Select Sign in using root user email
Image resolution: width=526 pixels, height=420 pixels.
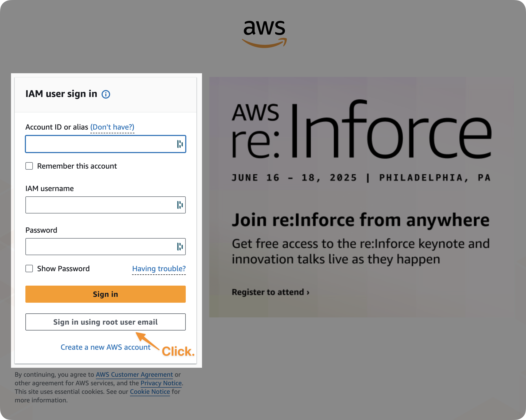point(105,322)
